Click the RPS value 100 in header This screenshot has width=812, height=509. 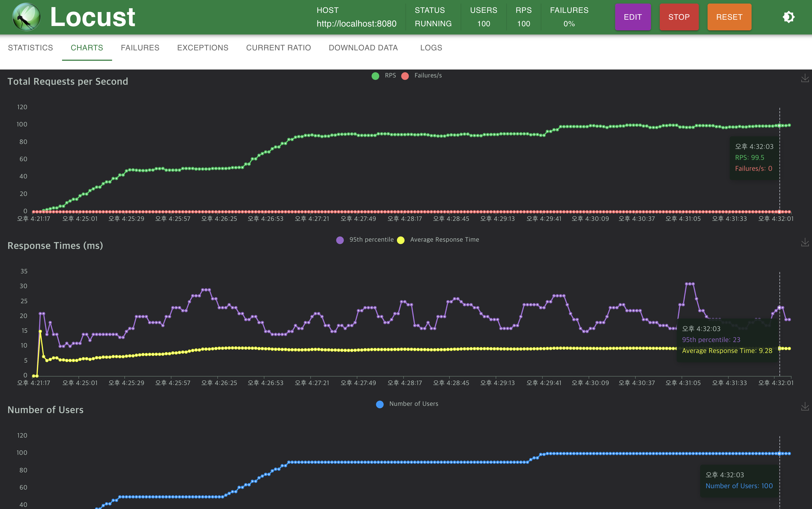click(x=524, y=24)
